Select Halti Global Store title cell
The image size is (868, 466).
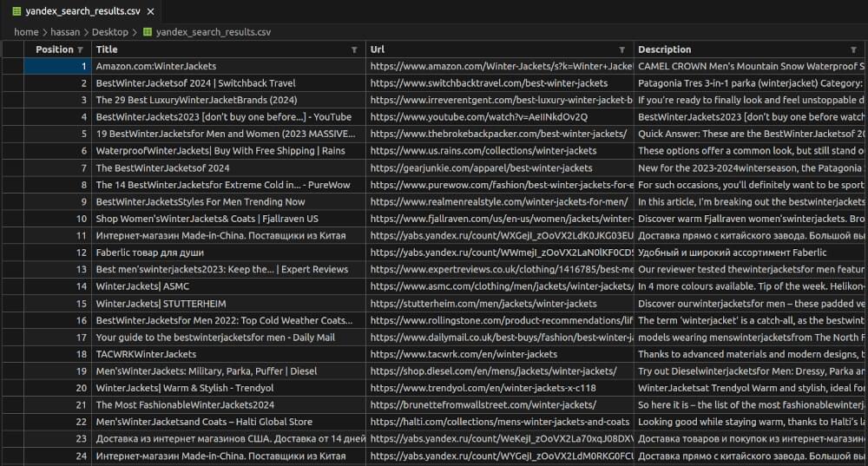[x=228, y=422]
